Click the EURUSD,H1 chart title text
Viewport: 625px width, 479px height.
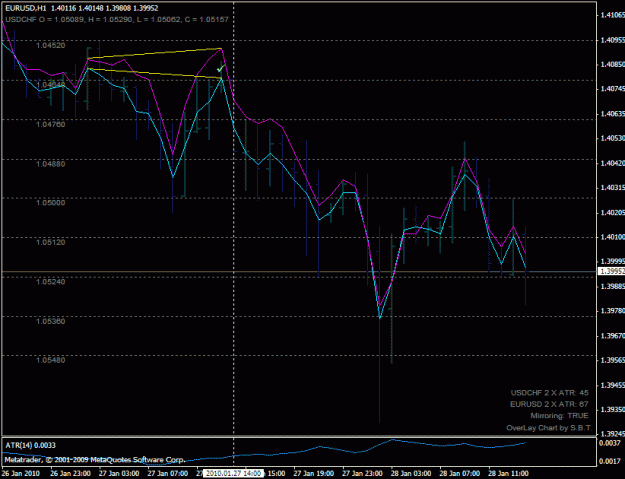click(25, 8)
